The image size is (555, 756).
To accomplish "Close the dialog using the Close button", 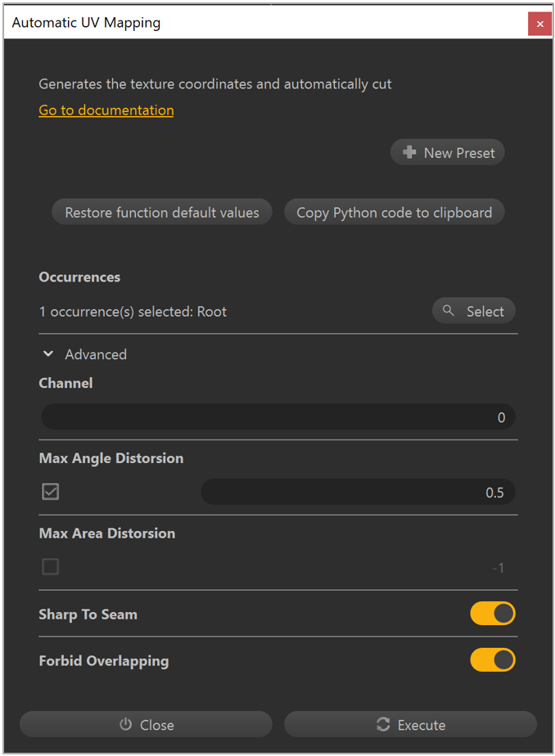I will [x=145, y=724].
